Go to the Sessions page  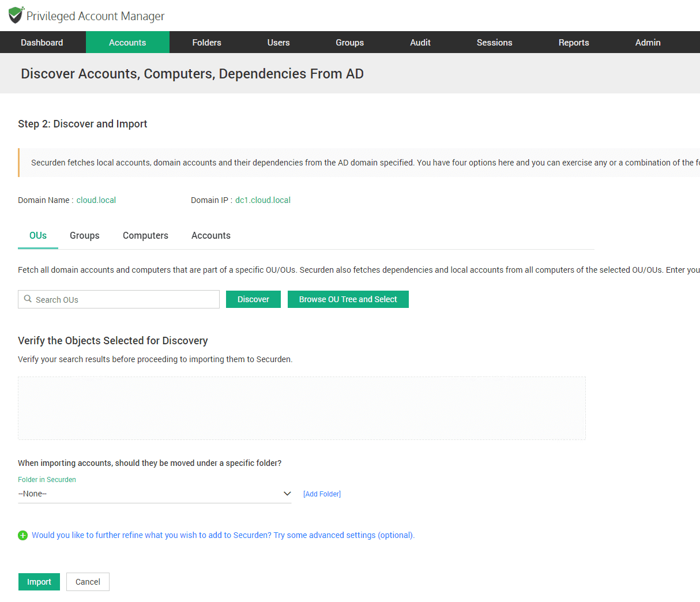(494, 43)
